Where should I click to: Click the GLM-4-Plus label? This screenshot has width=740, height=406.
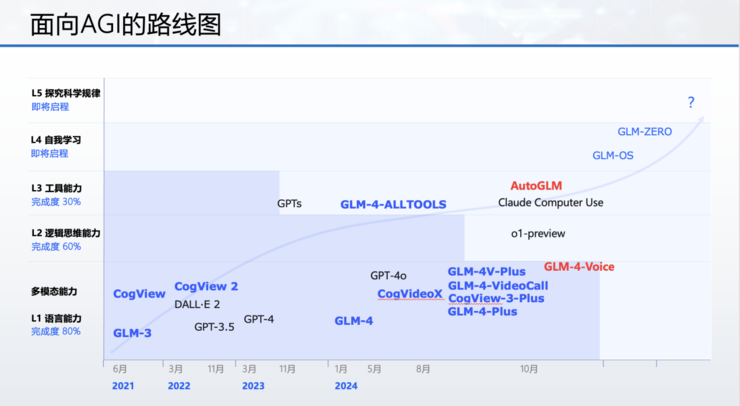tap(482, 312)
